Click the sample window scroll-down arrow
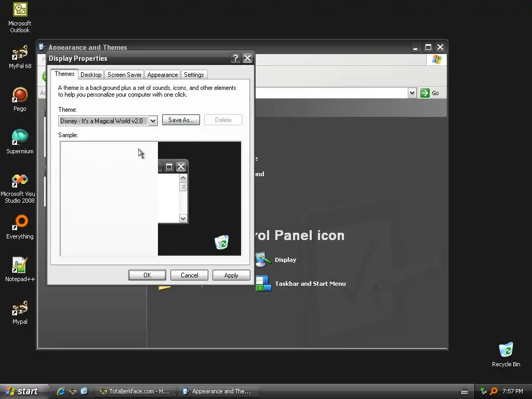 click(x=183, y=219)
